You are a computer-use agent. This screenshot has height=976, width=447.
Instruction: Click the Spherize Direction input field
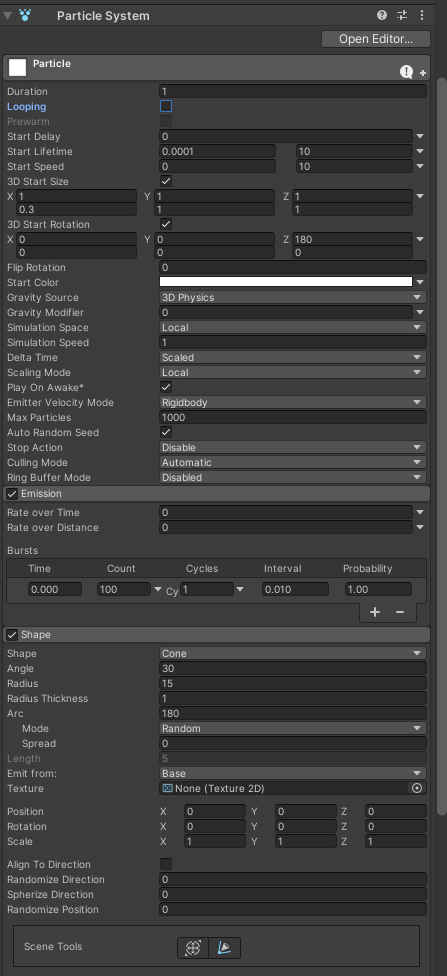tap(293, 894)
